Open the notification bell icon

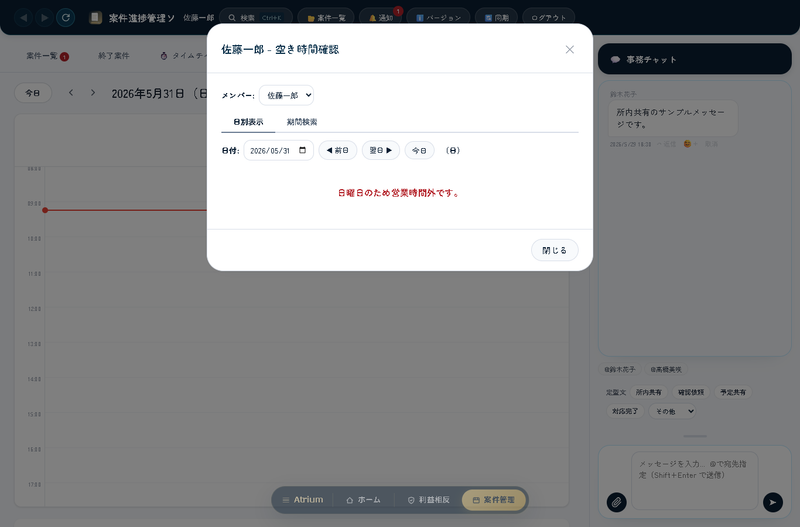372,18
